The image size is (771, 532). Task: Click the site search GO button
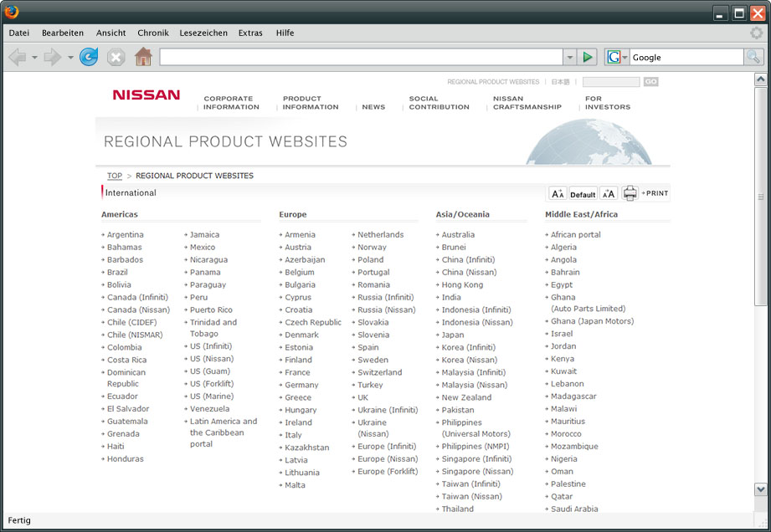[650, 81]
